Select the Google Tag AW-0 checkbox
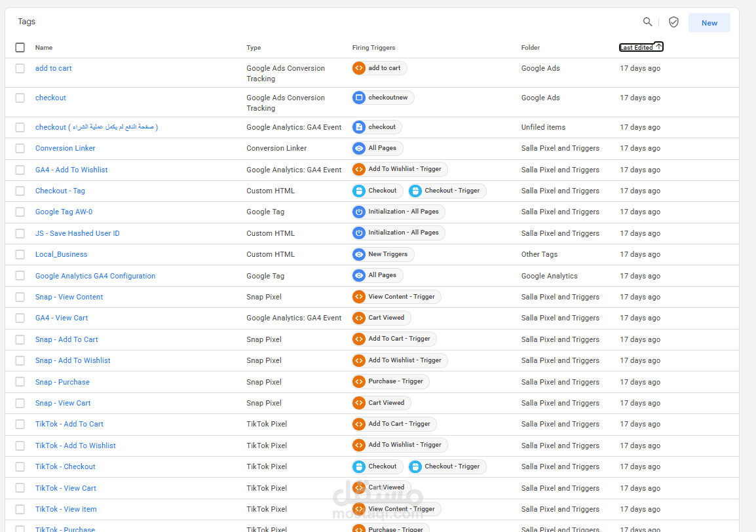 coord(20,212)
